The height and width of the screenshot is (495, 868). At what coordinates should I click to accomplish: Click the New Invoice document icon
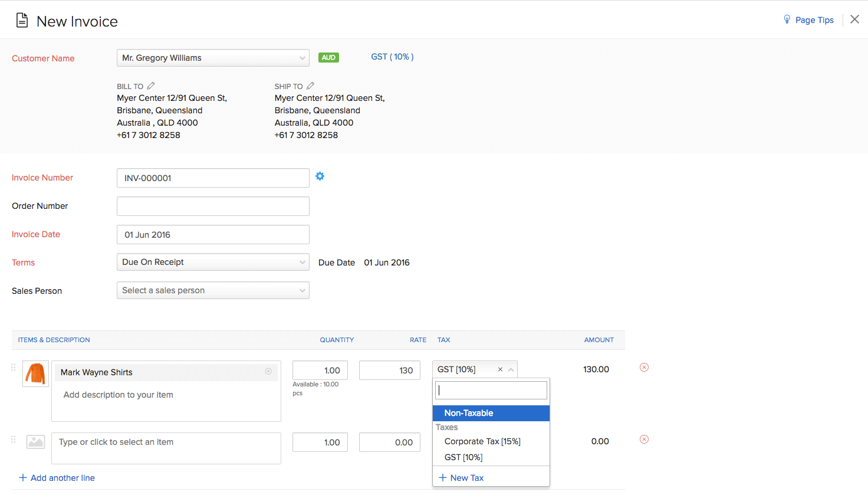pos(22,19)
